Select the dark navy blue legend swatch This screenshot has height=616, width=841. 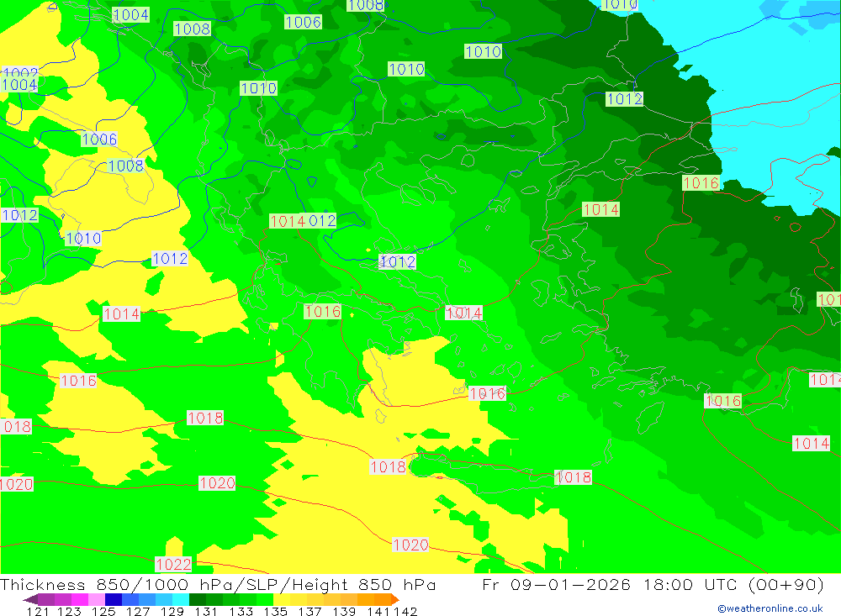(x=114, y=599)
